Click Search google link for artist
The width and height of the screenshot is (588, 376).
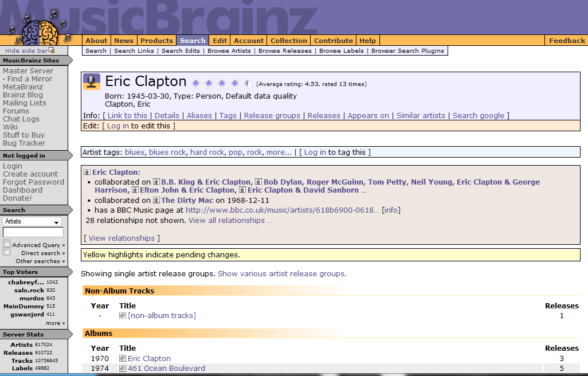coord(479,115)
